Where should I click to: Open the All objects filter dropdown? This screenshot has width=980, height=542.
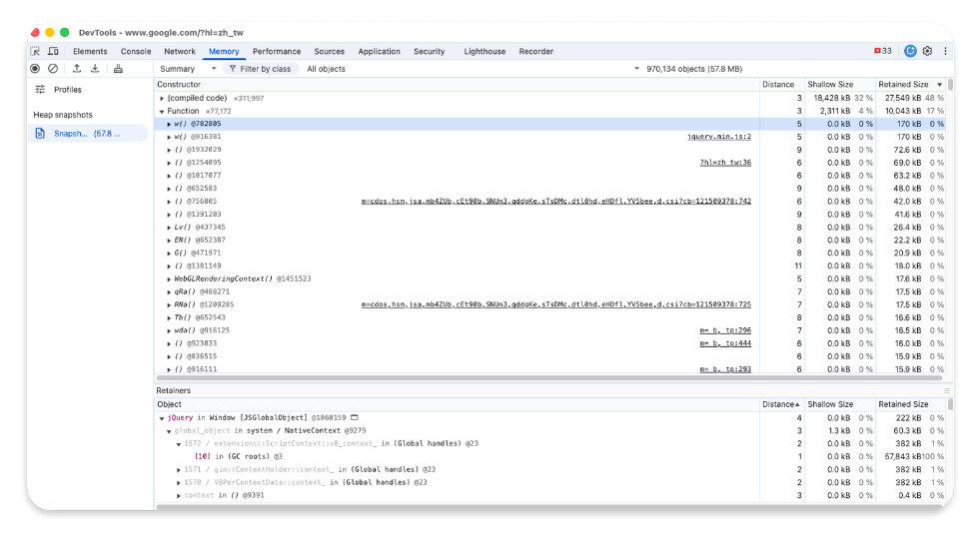click(474, 69)
